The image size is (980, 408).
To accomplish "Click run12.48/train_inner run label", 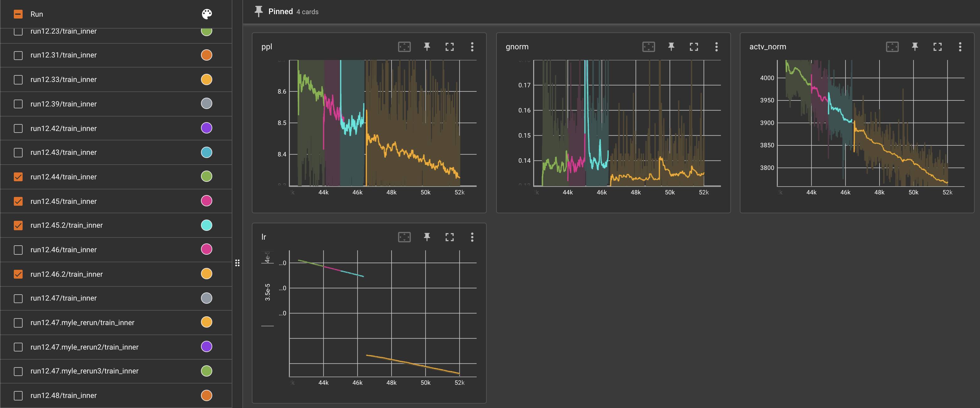I will tap(63, 395).
